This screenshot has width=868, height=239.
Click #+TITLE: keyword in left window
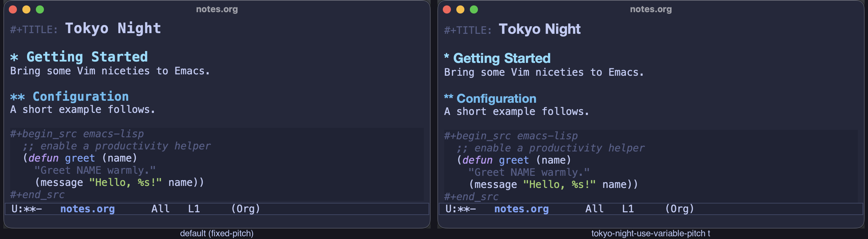pyautogui.click(x=34, y=30)
